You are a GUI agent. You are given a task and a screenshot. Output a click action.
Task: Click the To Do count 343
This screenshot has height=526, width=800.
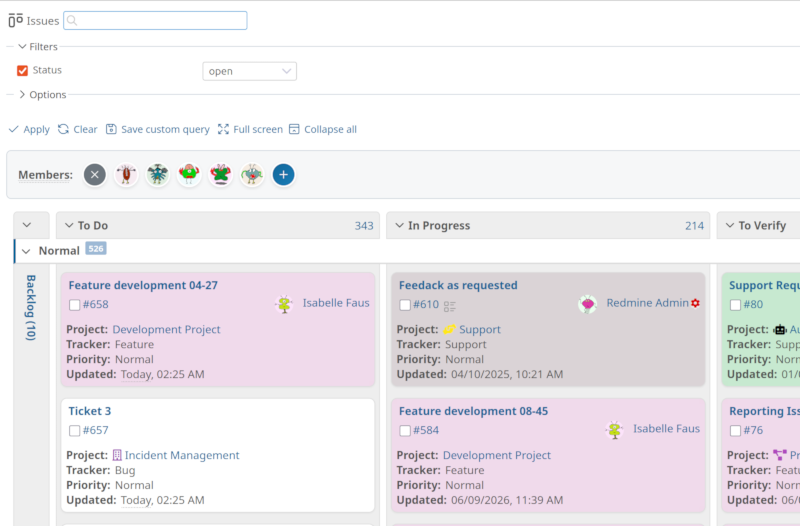[364, 226]
